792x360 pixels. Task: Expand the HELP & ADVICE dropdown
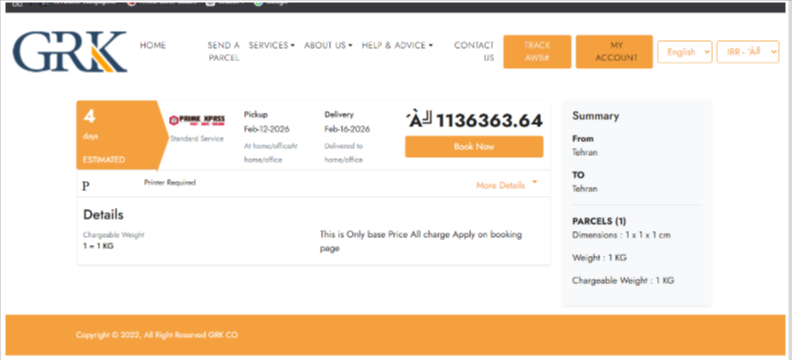tap(398, 45)
